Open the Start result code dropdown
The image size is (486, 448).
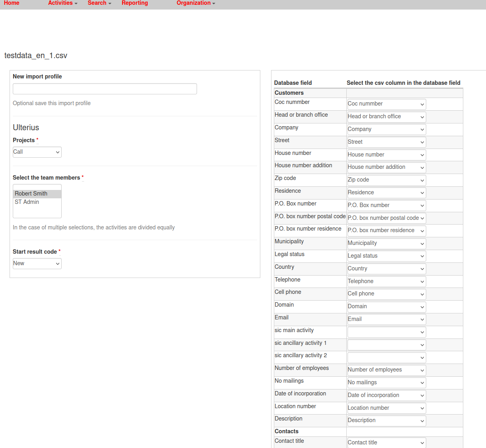pos(37,264)
